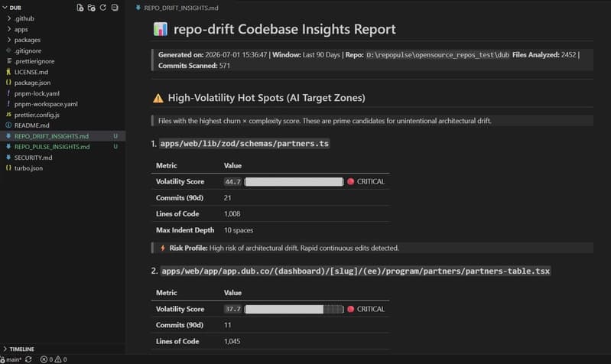611x364 pixels.
Task: Click the .gitignore file icon
Action: point(8,50)
